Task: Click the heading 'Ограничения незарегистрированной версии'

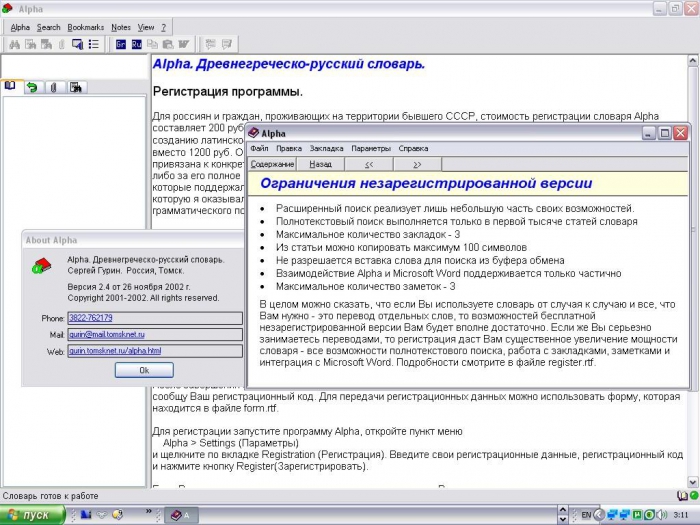Action: coord(426,183)
